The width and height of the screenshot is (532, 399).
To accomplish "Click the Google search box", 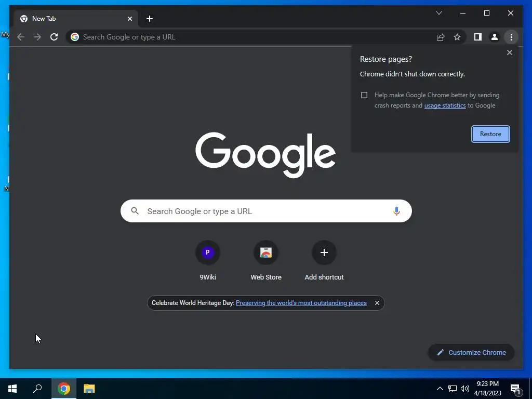I will pos(266,211).
